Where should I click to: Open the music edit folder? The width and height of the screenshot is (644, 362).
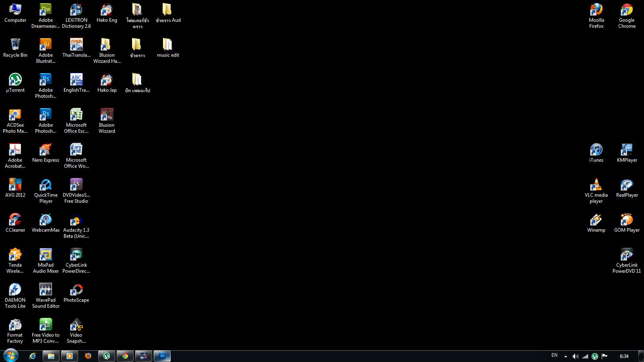point(168,48)
